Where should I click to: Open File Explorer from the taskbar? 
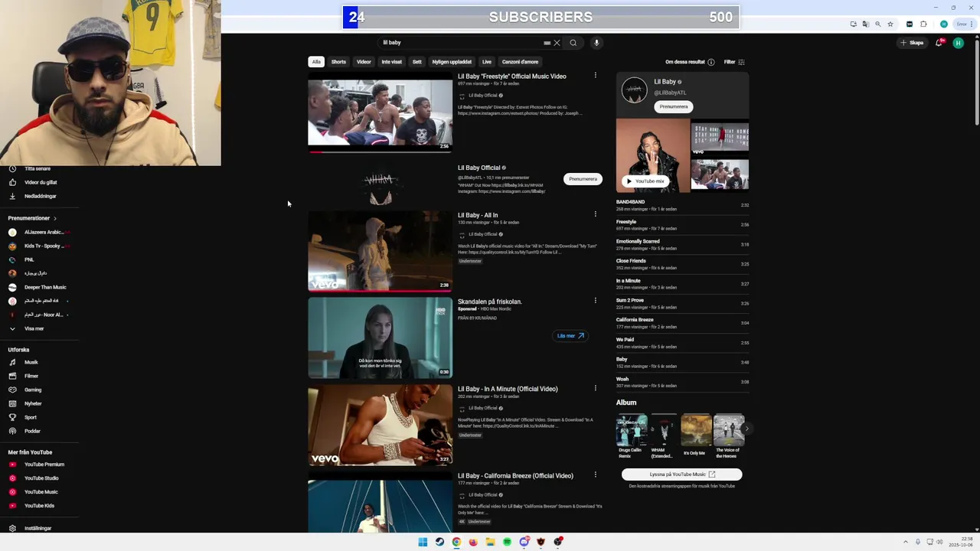pos(490,542)
